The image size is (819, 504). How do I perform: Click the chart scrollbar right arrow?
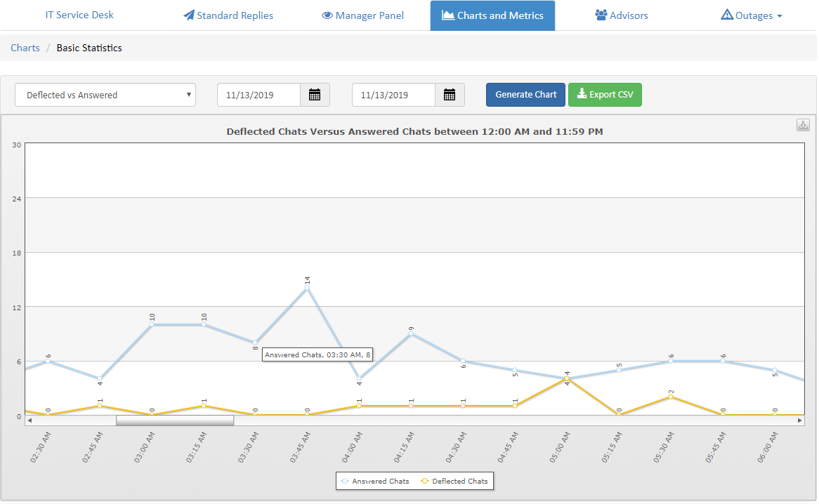(x=799, y=420)
